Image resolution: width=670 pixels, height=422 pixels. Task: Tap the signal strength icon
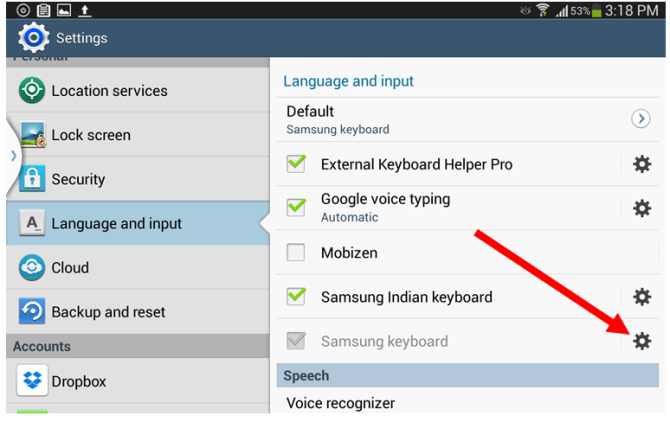[562, 11]
